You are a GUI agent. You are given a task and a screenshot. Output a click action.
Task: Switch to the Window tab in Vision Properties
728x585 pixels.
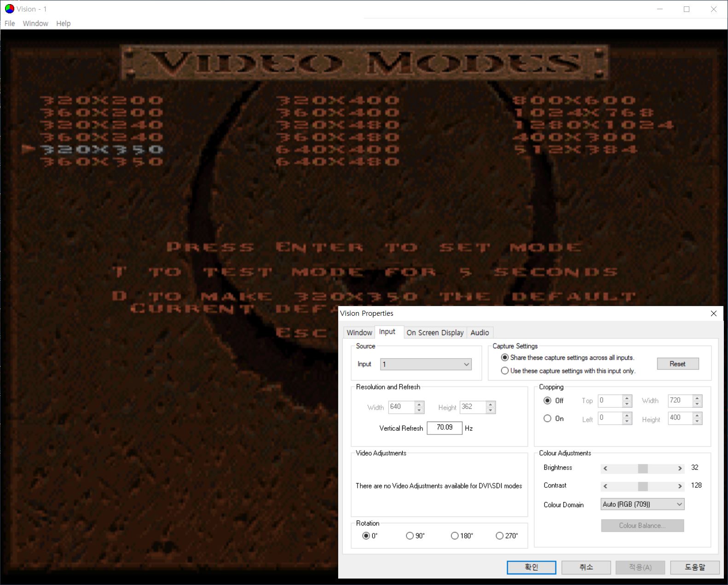point(359,333)
